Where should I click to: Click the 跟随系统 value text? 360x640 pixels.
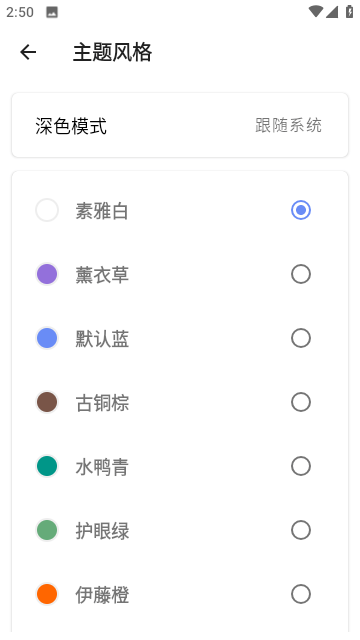point(289,125)
